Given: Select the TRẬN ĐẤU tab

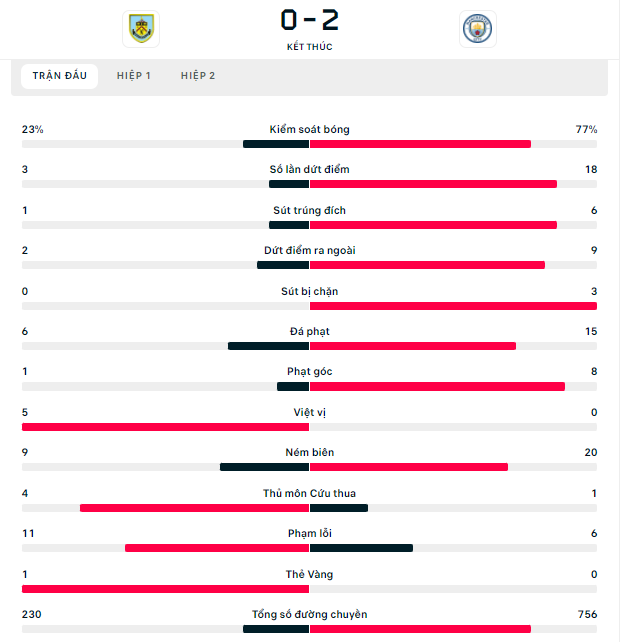Looking at the screenshot, I should [x=59, y=76].
